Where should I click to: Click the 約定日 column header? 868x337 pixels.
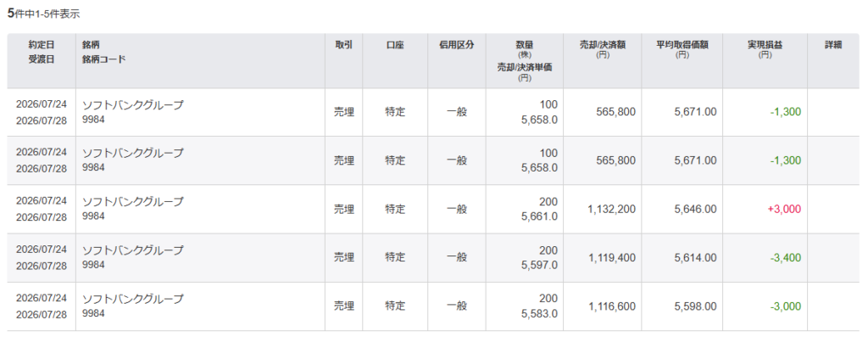click(x=42, y=46)
